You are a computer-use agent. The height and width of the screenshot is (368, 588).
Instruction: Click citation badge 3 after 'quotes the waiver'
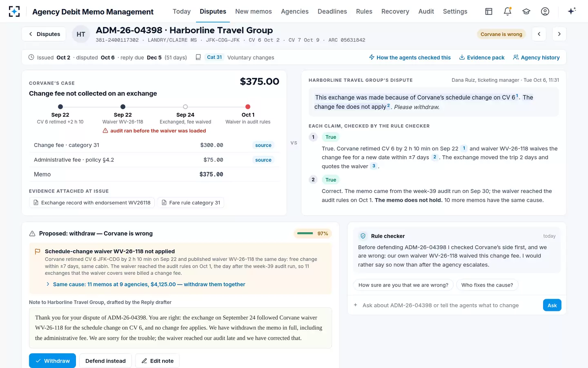point(374,166)
